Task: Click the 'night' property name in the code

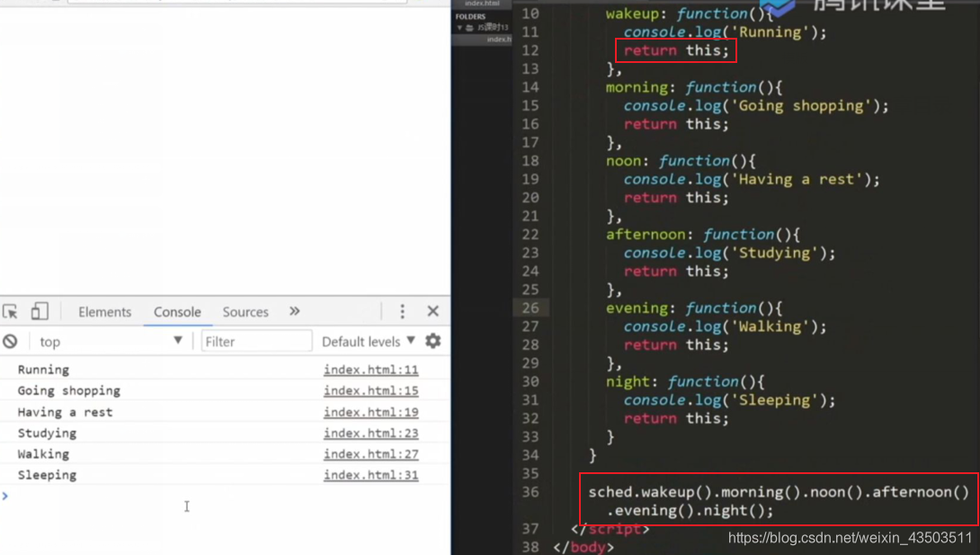Action: tap(628, 382)
